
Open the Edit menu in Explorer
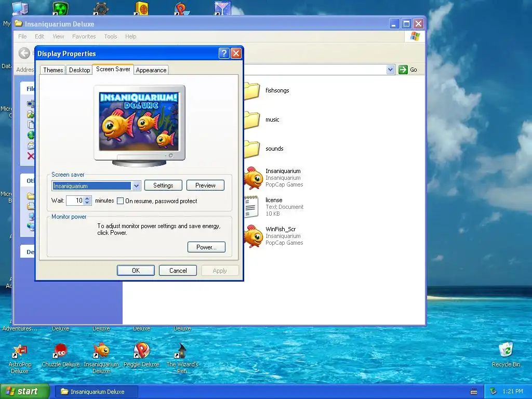tap(39, 36)
